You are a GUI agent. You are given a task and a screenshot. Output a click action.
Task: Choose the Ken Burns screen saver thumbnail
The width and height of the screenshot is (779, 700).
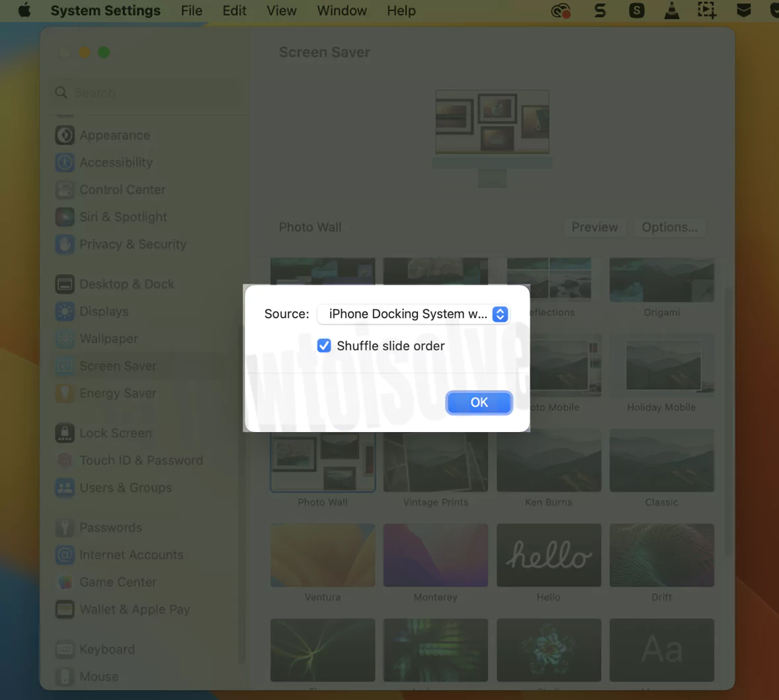(548, 461)
